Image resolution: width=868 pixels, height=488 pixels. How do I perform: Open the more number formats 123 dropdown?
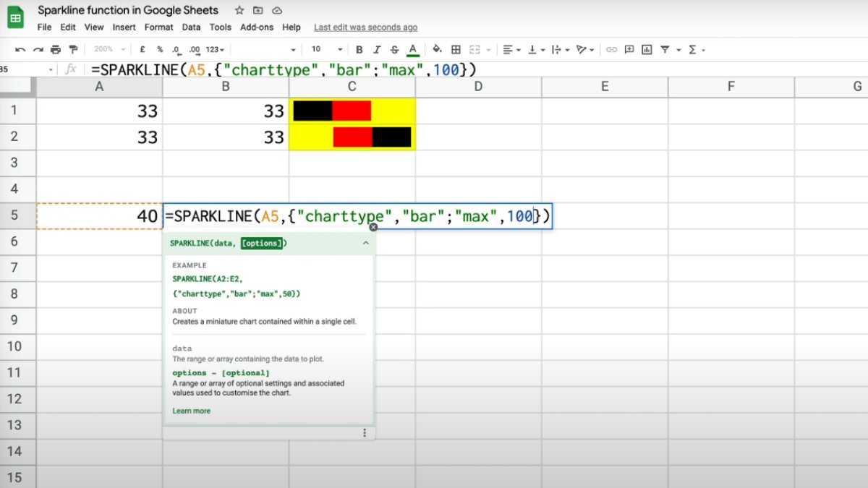216,50
